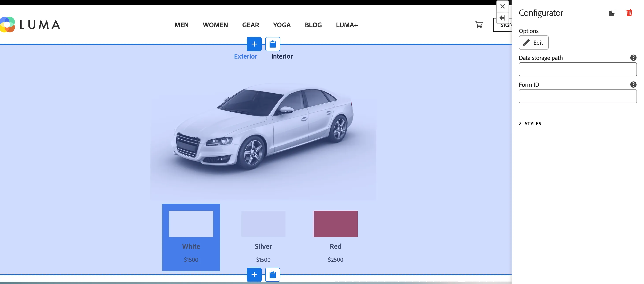Open the YOGA menu
The width and height of the screenshot is (644, 284).
pyautogui.click(x=282, y=25)
